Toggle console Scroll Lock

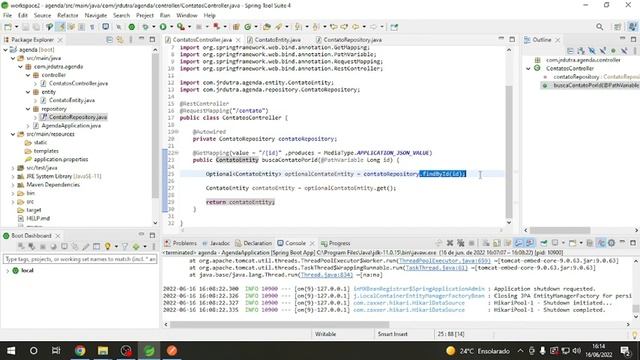point(497,243)
